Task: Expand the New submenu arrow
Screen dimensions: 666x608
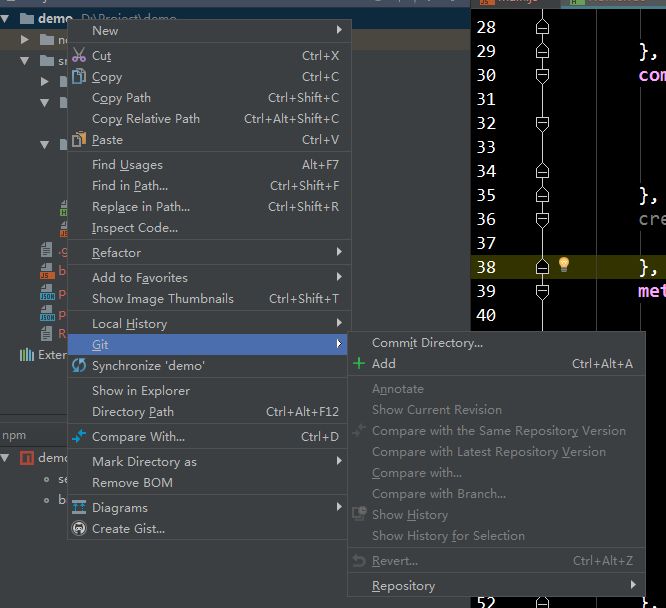Action: (339, 31)
